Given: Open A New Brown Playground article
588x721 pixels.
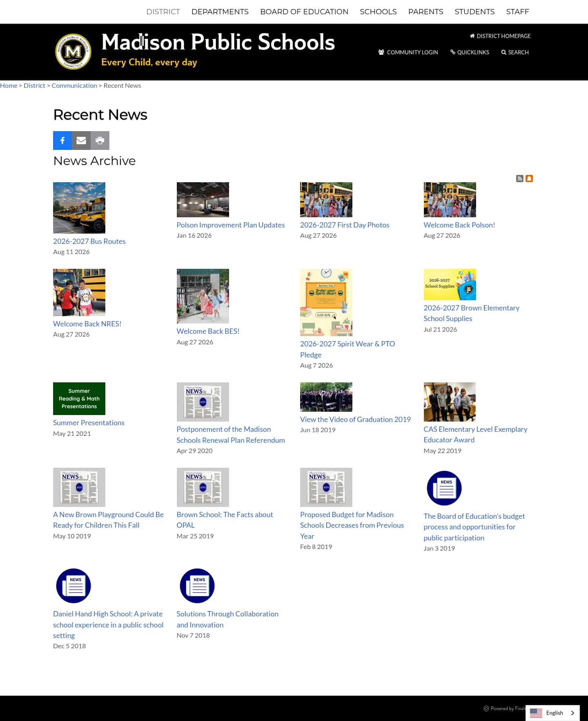Looking at the screenshot, I should click(x=108, y=520).
